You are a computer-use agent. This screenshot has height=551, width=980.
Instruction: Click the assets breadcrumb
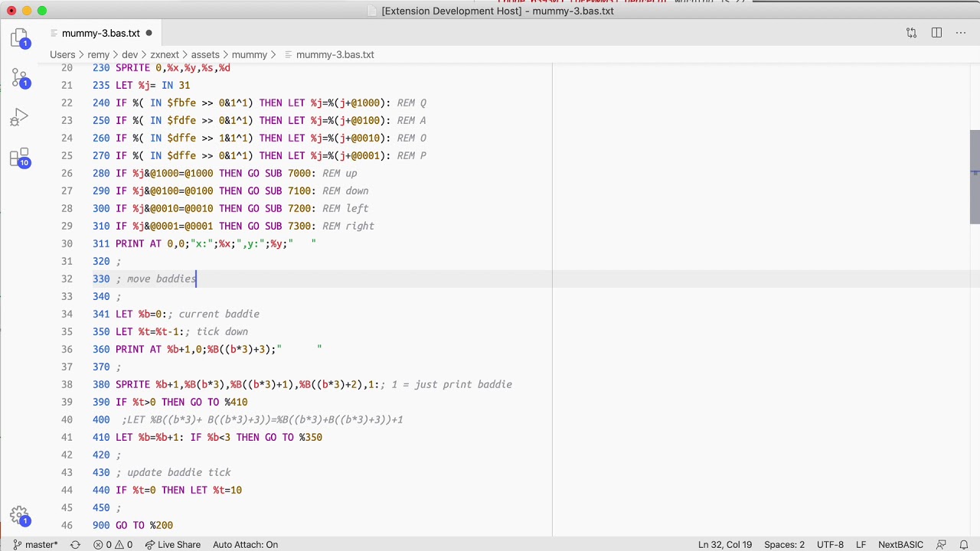(x=205, y=54)
